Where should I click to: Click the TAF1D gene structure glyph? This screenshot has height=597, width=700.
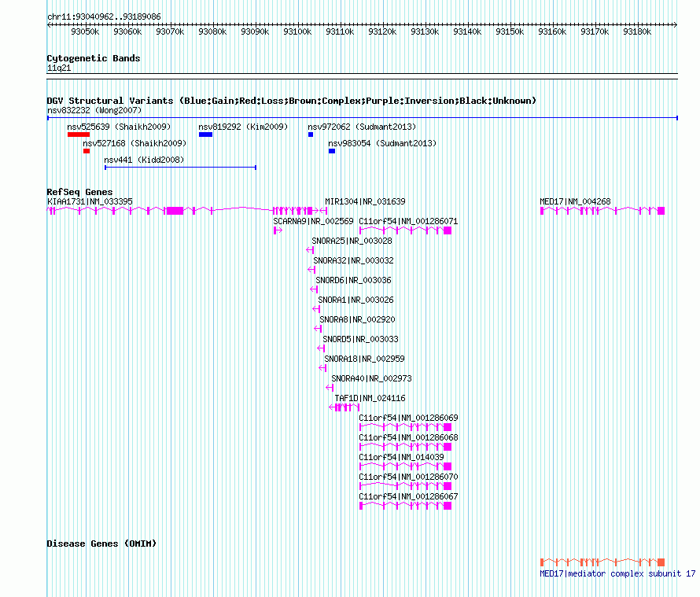344,407
